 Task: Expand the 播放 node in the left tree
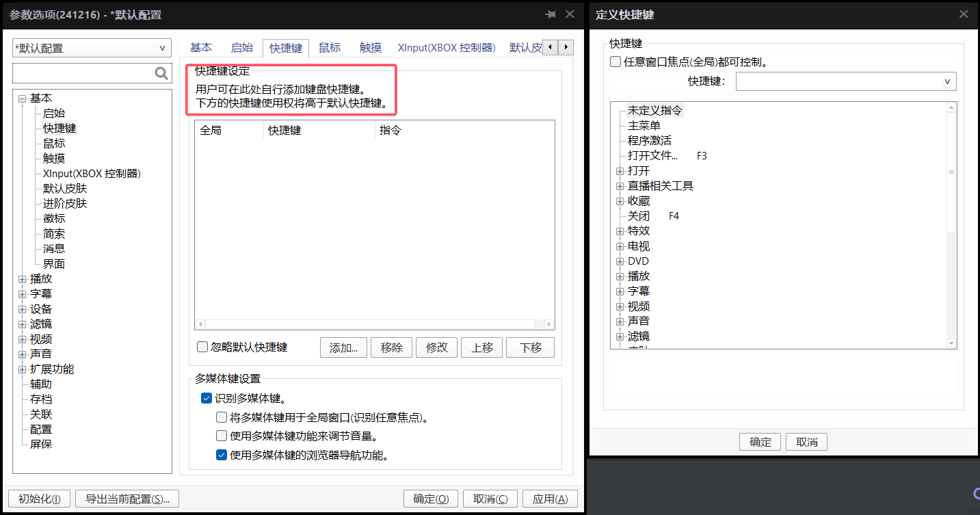(23, 279)
